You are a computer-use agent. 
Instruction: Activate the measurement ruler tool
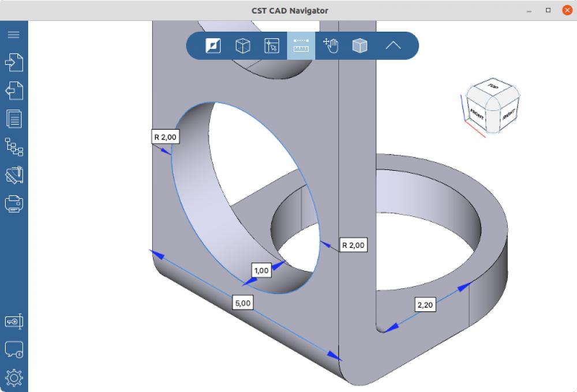click(301, 46)
